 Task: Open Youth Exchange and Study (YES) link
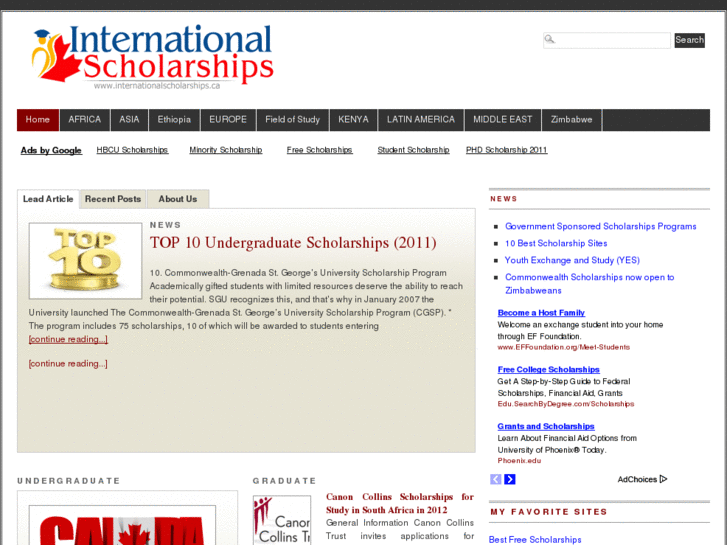[572, 260]
